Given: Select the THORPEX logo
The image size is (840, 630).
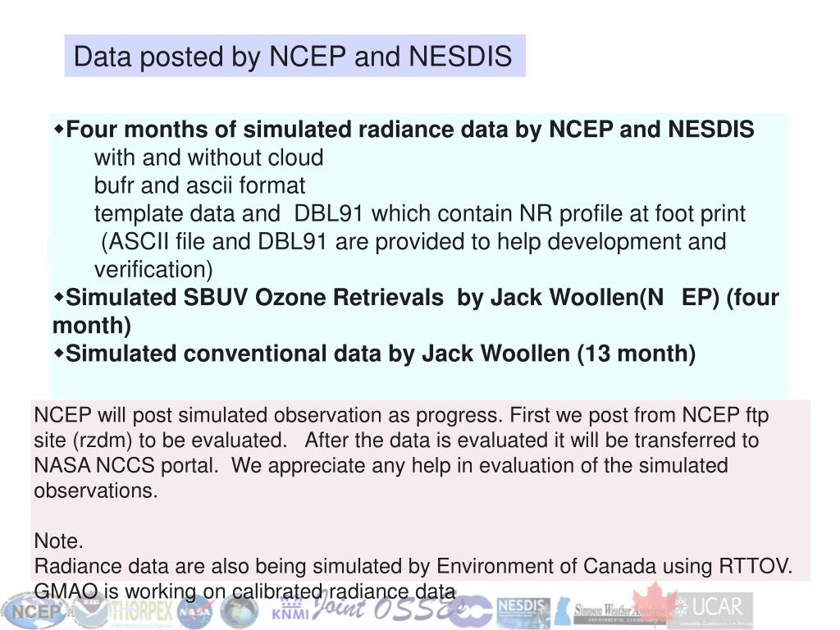Looking at the screenshot, I should tap(140, 612).
